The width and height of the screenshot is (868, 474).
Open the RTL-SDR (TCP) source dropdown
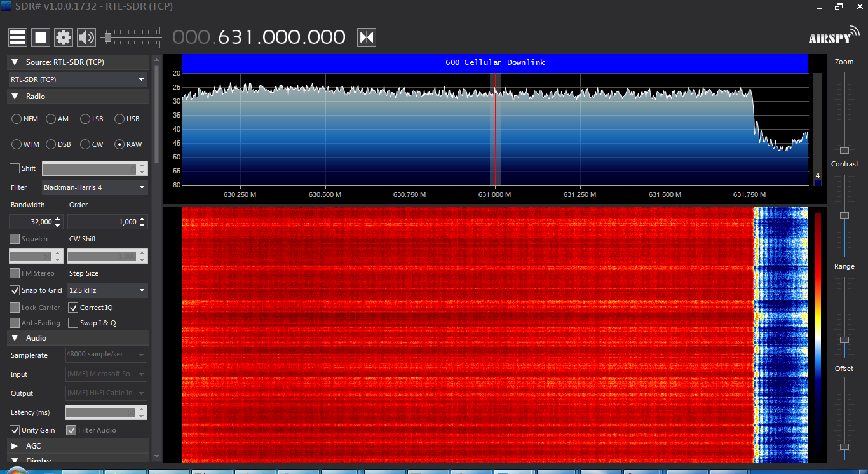[78, 79]
